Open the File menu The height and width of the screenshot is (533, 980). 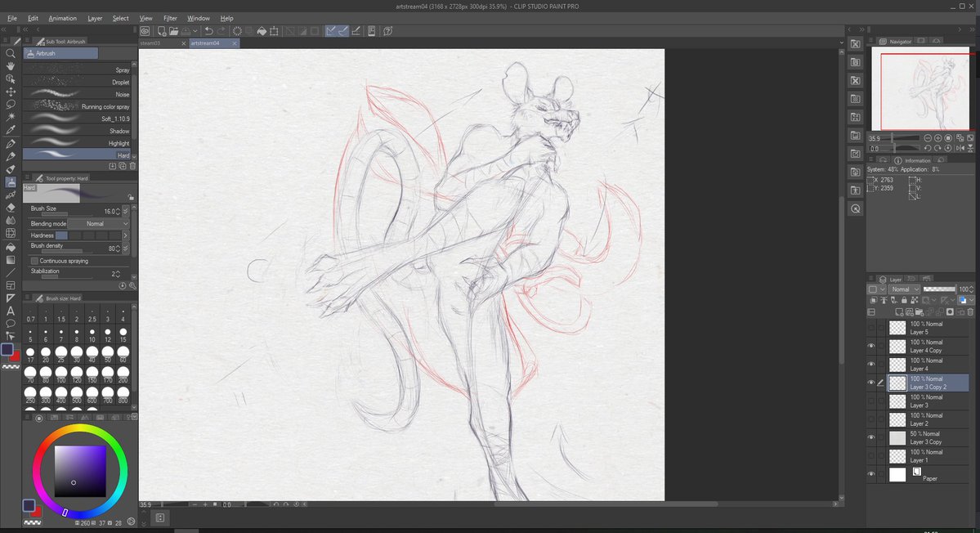(12, 18)
